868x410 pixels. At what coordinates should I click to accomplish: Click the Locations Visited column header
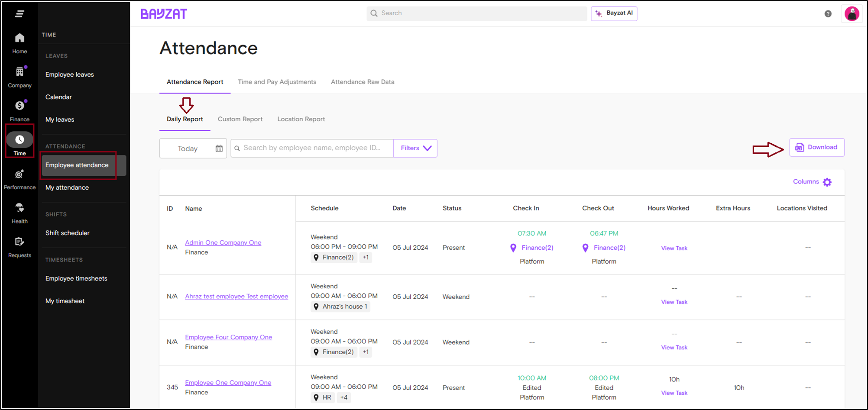coord(802,208)
